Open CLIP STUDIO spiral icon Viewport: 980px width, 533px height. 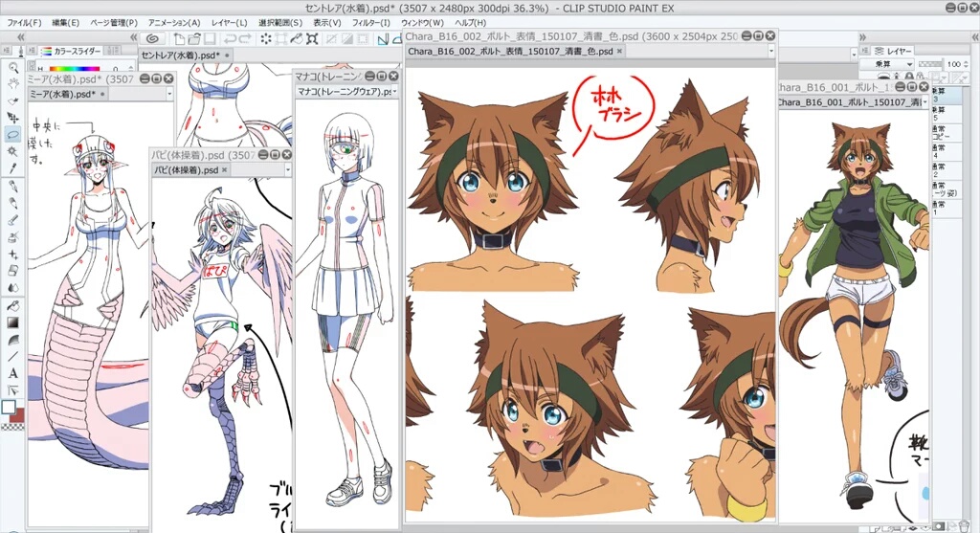(152, 38)
